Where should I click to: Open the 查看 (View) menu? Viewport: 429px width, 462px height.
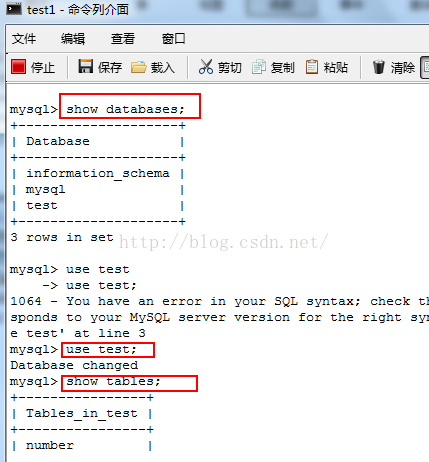(x=123, y=39)
